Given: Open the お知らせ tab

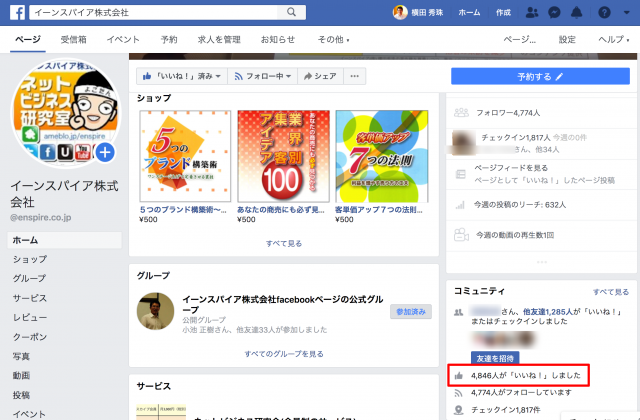Looking at the screenshot, I should tap(278, 40).
